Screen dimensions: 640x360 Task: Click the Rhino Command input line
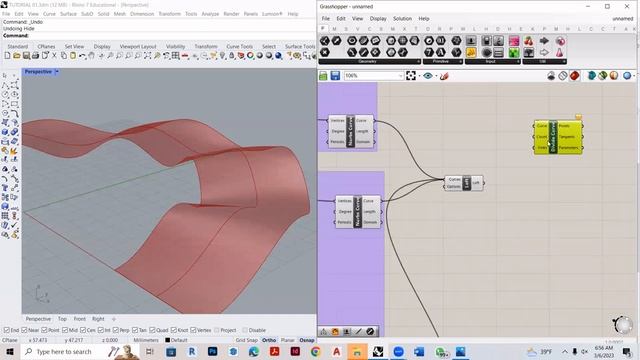[159, 36]
